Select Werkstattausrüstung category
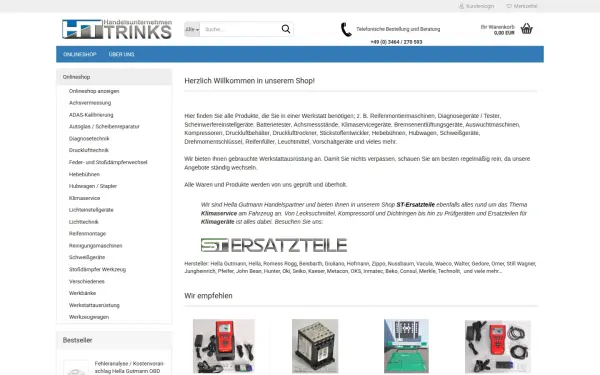The width and height of the screenshot is (600, 375). tap(94, 305)
